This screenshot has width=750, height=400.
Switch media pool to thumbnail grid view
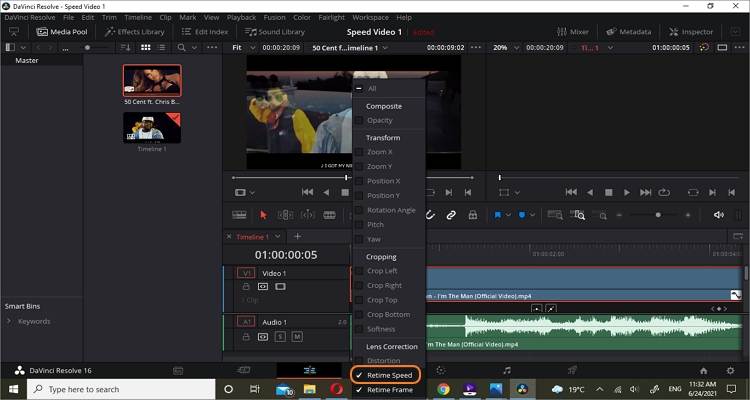pos(146,48)
